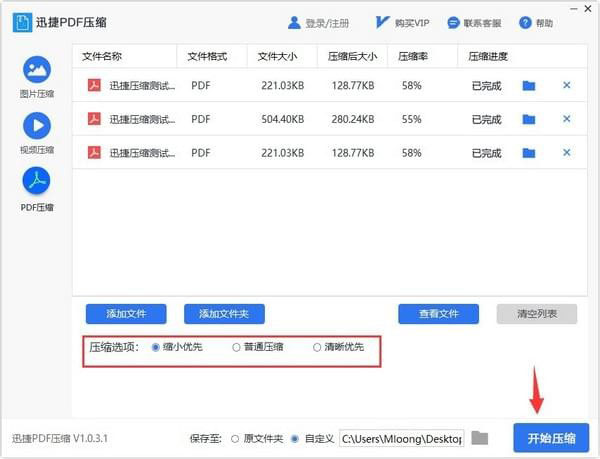600x459 pixels.
Task: Select 缩小优先 compression option
Action: point(155,348)
